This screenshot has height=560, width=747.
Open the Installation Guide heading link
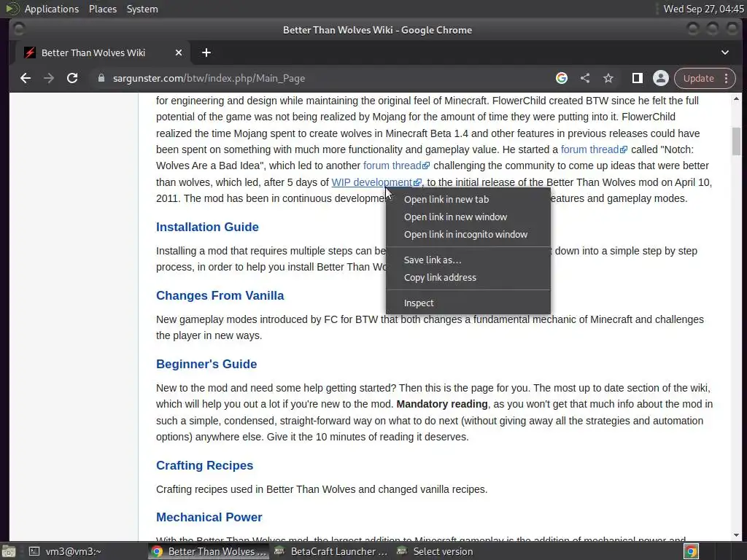pos(207,227)
